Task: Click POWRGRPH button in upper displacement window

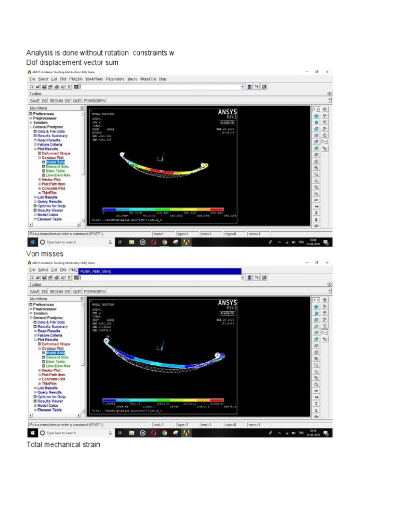Action: coord(95,101)
